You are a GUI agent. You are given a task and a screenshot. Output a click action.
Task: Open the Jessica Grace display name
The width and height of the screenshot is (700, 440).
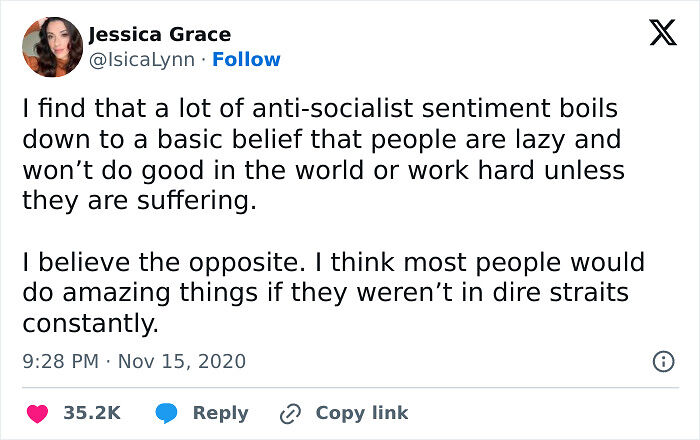[x=159, y=35]
